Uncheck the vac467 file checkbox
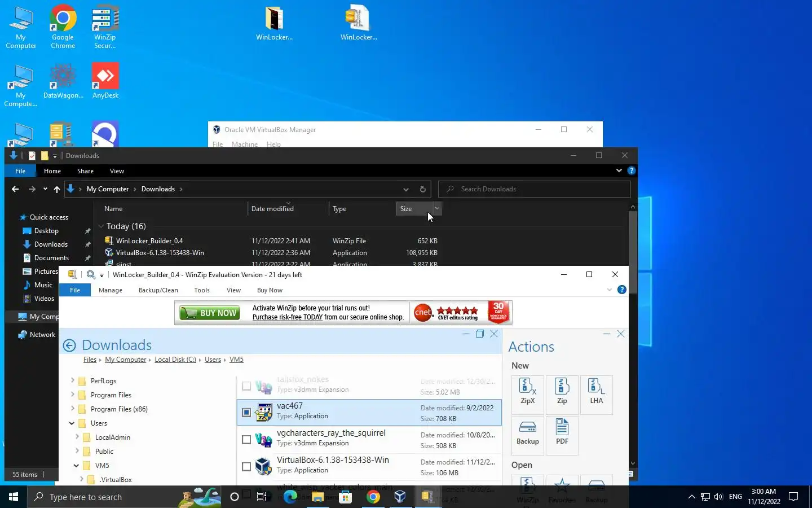Viewport: 812px width, 508px height. [246, 413]
